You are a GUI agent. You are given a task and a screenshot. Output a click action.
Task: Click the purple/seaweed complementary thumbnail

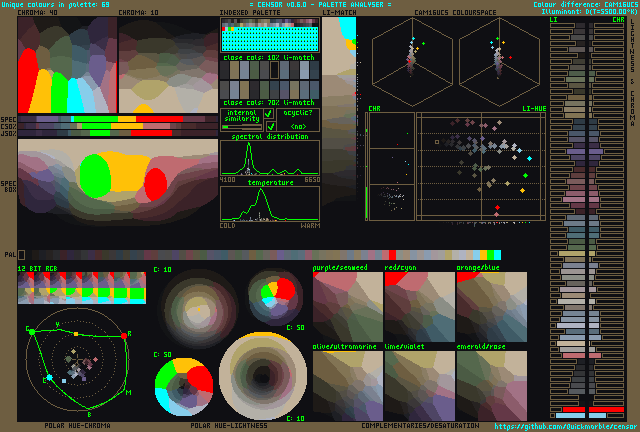point(348,308)
